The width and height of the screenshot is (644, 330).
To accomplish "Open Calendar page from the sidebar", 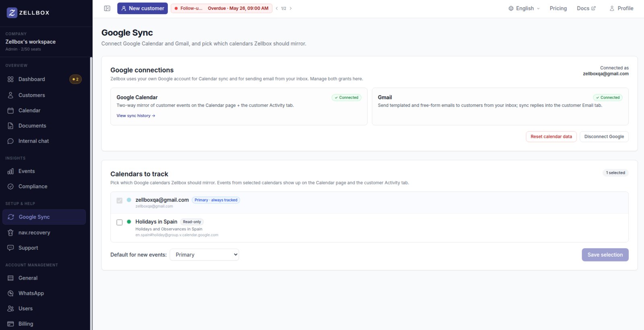I will pos(44,110).
